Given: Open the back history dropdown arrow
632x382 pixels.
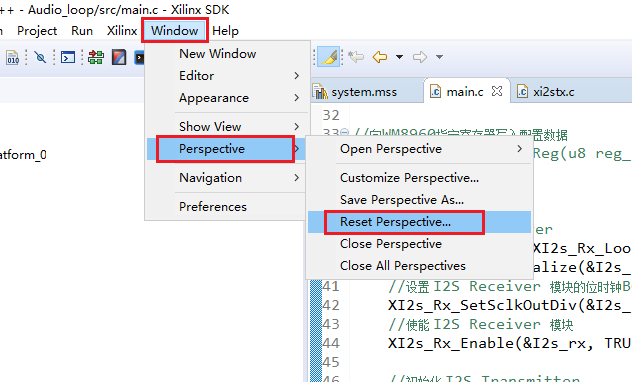Looking at the screenshot, I should click(x=399, y=57).
